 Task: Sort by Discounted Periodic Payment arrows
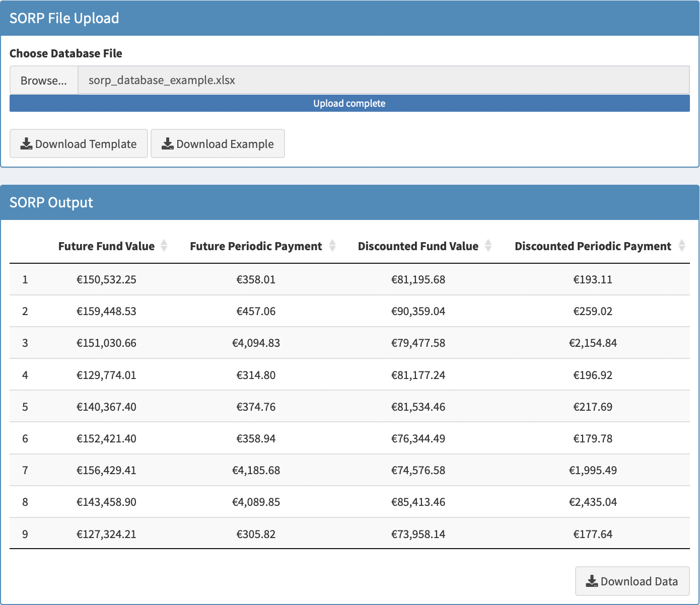pos(681,246)
